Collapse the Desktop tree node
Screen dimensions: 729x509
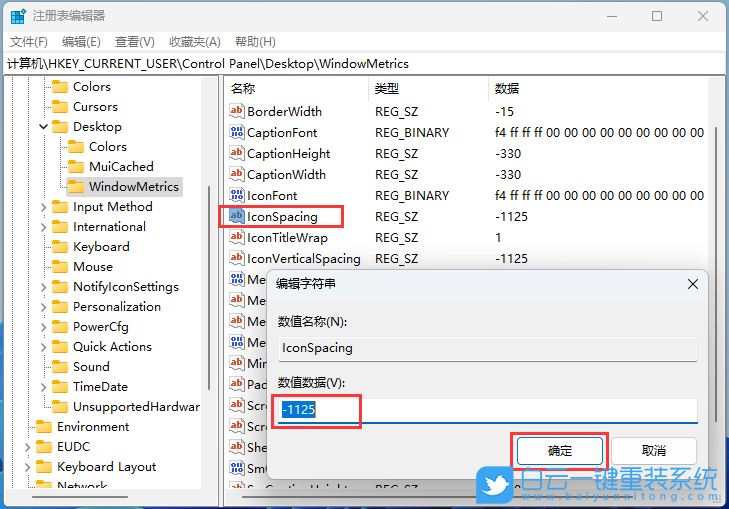coord(43,126)
